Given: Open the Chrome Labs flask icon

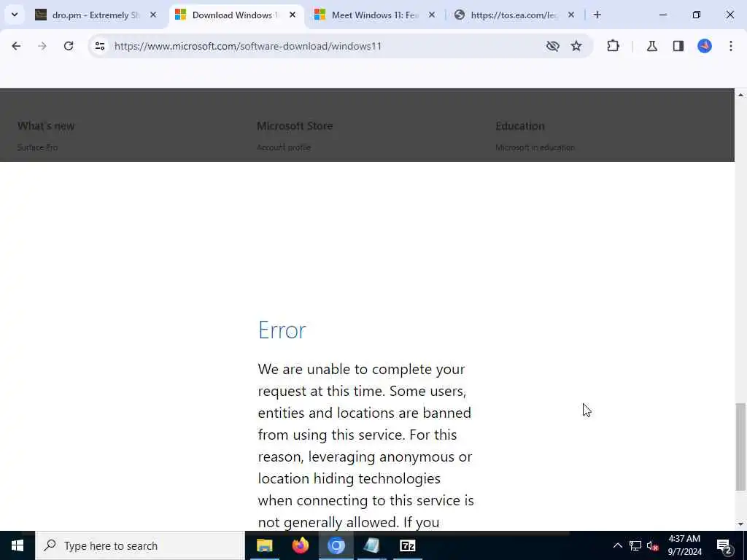Looking at the screenshot, I should click(651, 46).
